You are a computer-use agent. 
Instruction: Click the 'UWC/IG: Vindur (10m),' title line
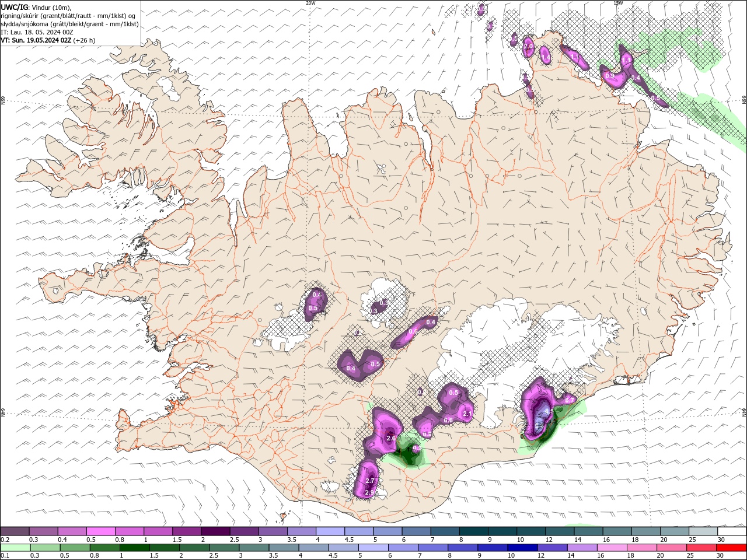(x=36, y=7)
